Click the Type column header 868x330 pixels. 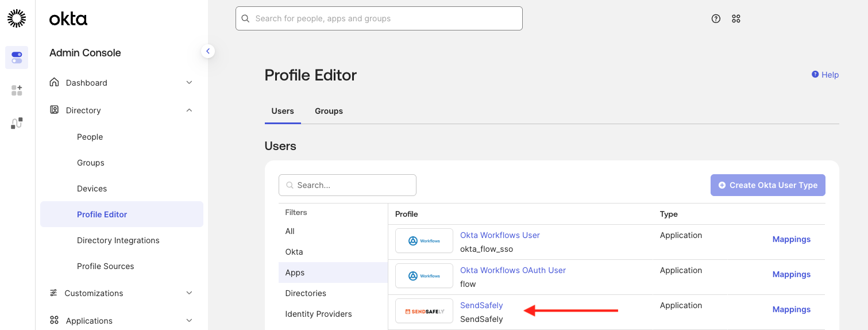click(669, 214)
